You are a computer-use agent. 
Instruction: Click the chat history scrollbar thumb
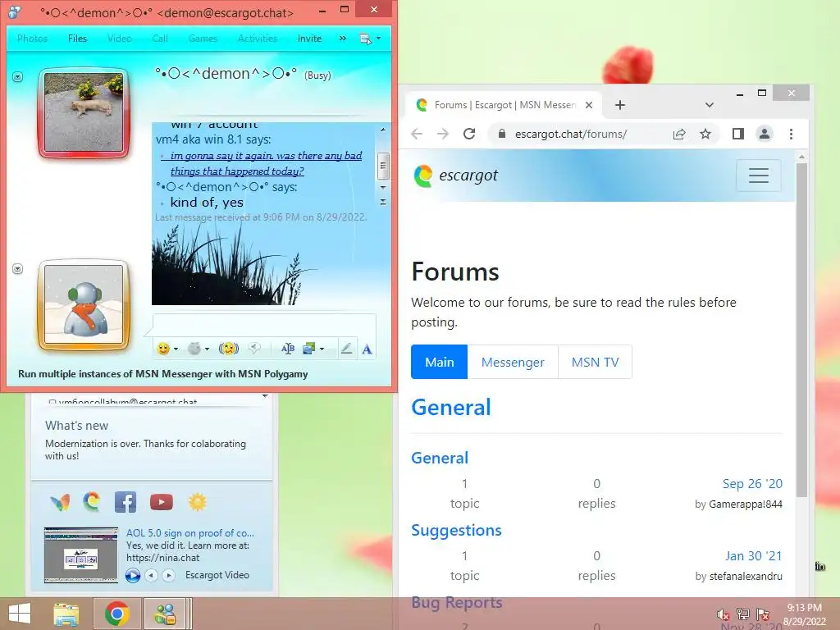pyautogui.click(x=382, y=166)
